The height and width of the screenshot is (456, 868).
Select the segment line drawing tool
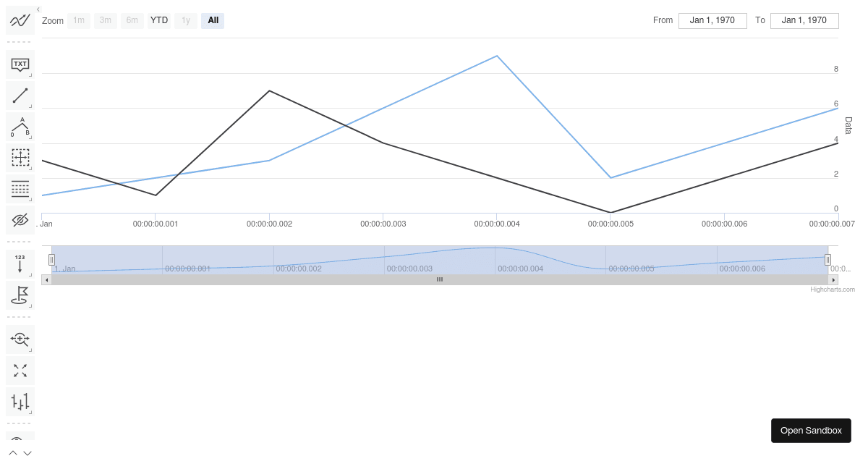point(20,96)
